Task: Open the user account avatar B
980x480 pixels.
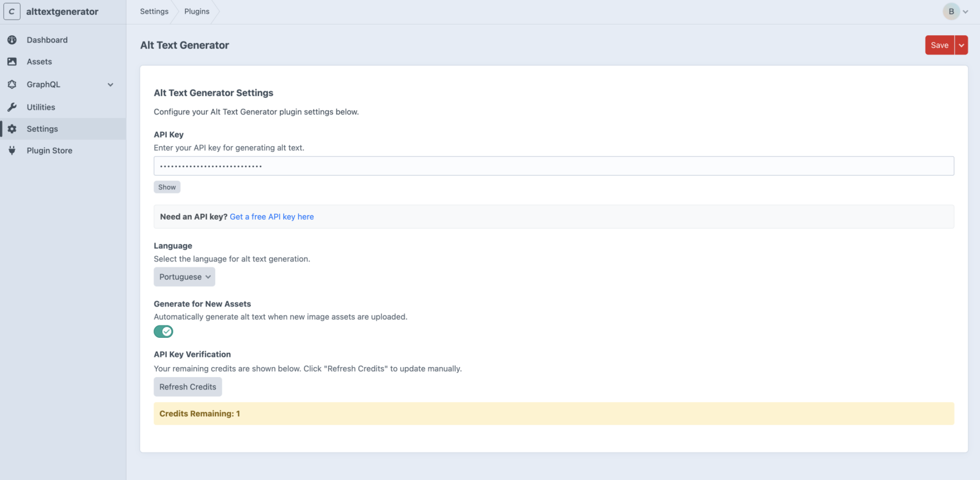Action: tap(951, 12)
